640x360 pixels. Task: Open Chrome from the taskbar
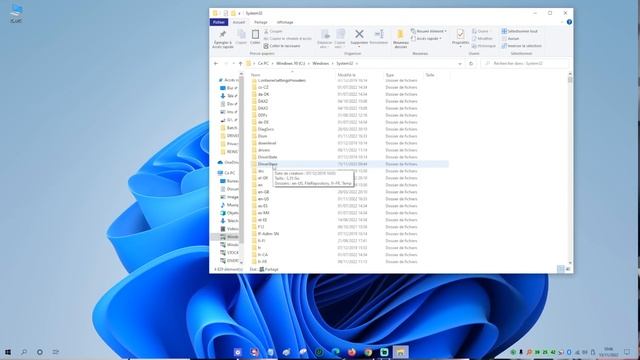(368, 352)
